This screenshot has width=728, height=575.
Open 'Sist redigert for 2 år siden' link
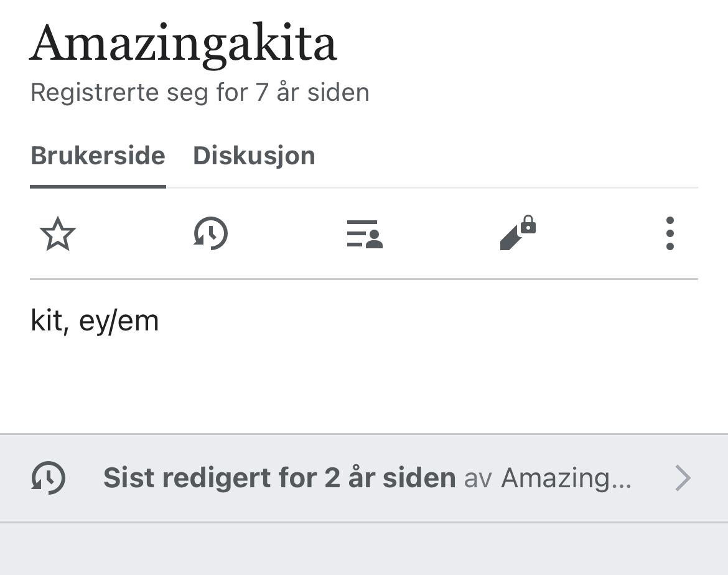279,478
